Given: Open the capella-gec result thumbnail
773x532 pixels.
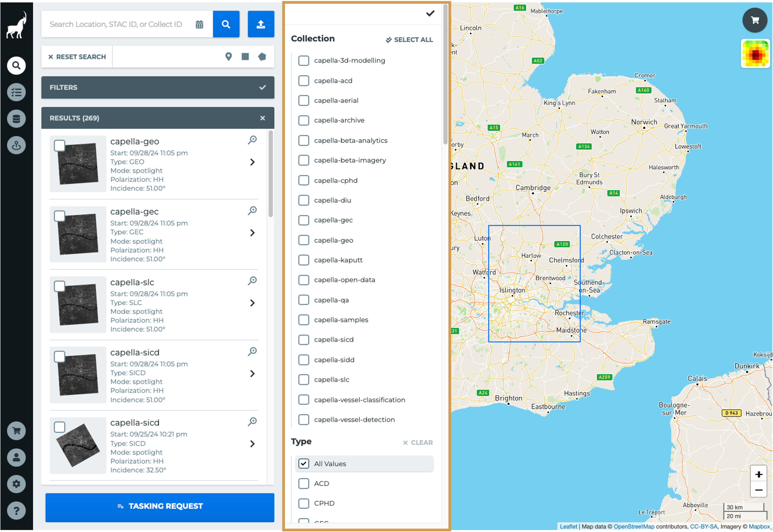Looking at the screenshot, I should pos(78,234).
